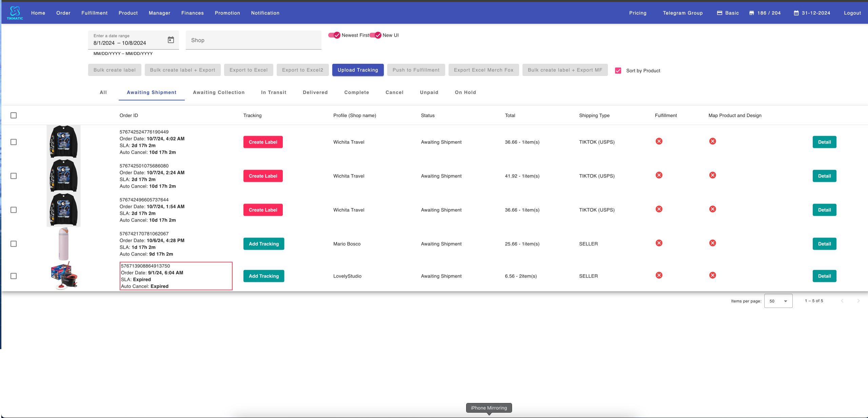
Task: Open the date range calendar picker icon
Action: coord(171,40)
